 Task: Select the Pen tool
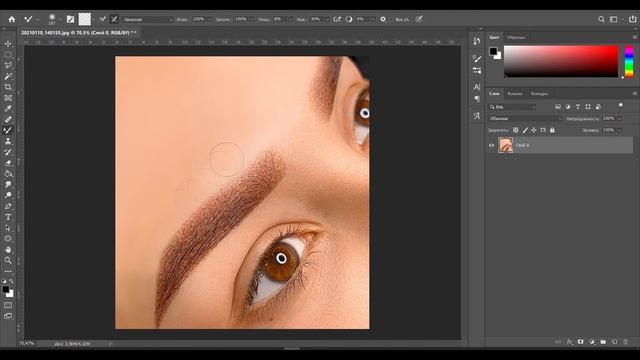tap(8, 206)
